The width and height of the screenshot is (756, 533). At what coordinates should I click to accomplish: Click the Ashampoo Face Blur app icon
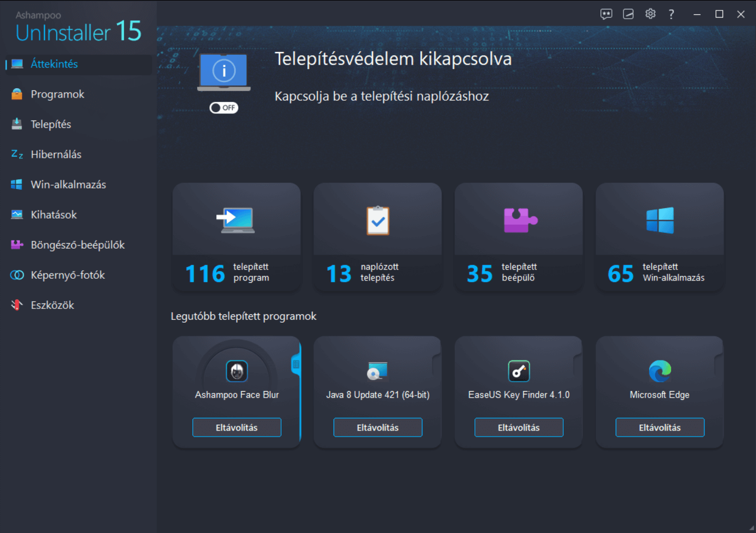[237, 371]
